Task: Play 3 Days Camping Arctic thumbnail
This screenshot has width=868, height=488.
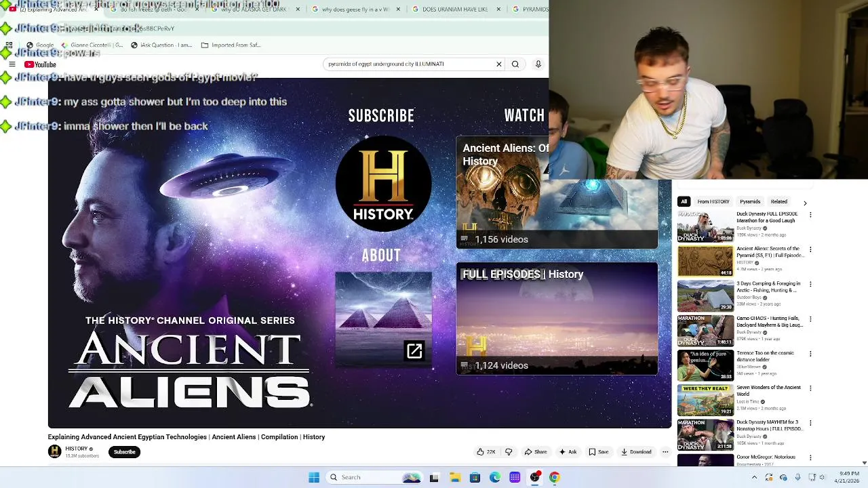Action: (x=705, y=296)
